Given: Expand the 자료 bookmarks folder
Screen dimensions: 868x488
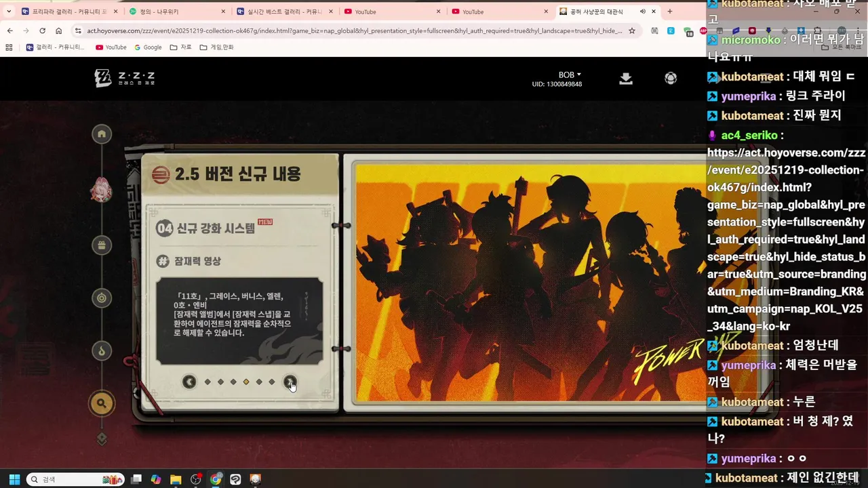Looking at the screenshot, I should pos(181,47).
